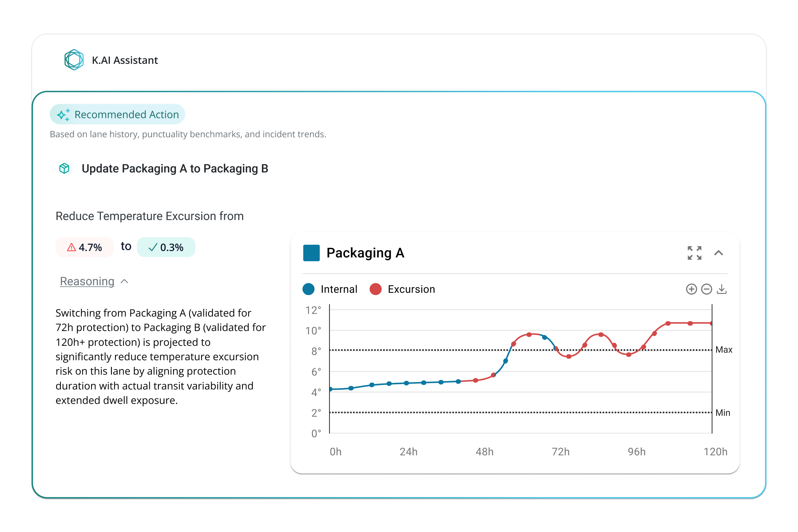Zoom in on the temperature chart
The width and height of the screenshot is (798, 532).
pos(691,289)
